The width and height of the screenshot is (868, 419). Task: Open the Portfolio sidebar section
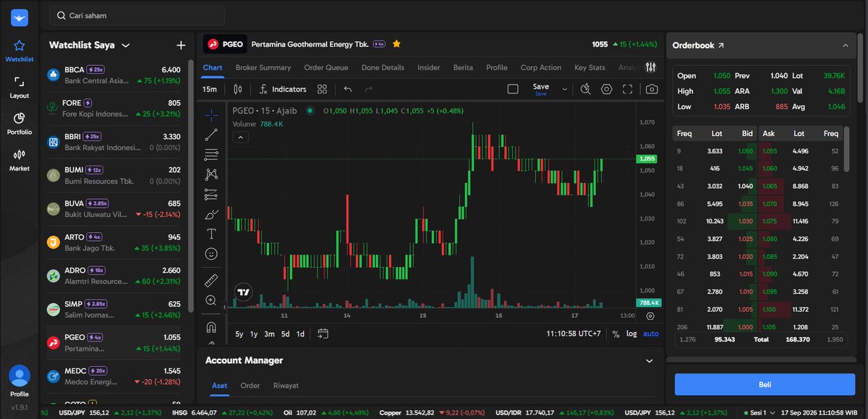point(20,124)
